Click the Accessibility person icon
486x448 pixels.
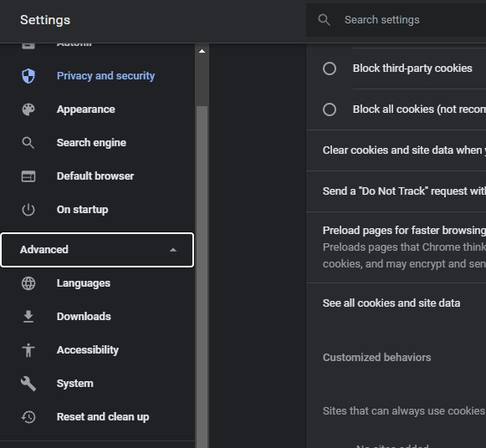pos(28,350)
